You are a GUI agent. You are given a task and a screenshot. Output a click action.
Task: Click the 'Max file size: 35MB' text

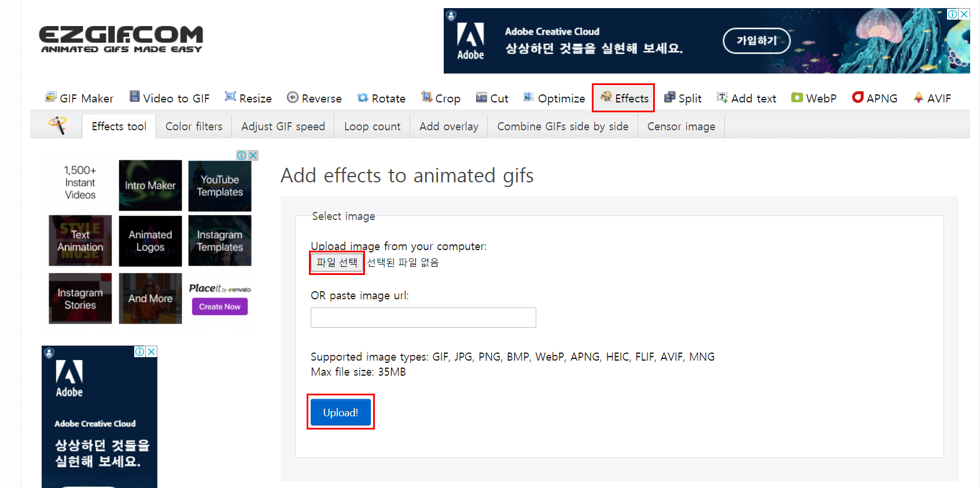coord(358,372)
